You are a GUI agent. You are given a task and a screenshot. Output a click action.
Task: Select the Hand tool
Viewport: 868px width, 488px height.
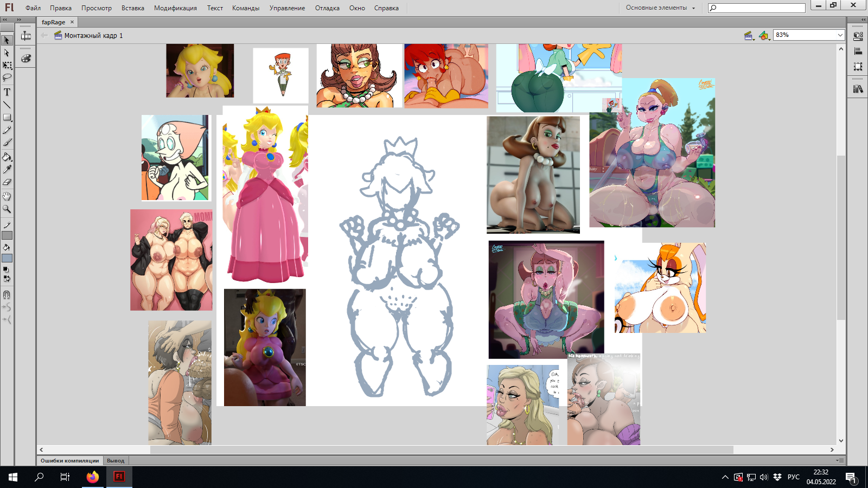[7, 196]
